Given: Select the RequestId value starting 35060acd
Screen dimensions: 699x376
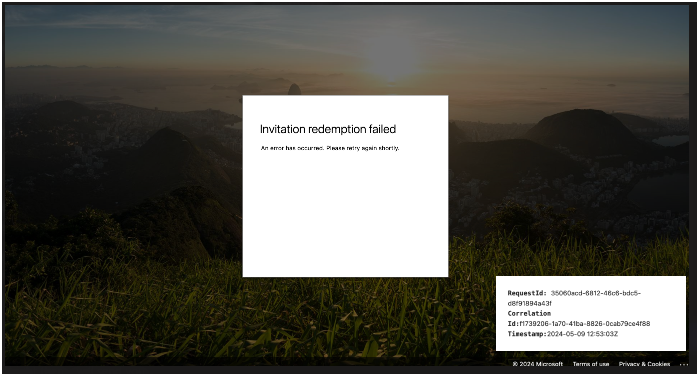Looking at the screenshot, I should point(596,293).
